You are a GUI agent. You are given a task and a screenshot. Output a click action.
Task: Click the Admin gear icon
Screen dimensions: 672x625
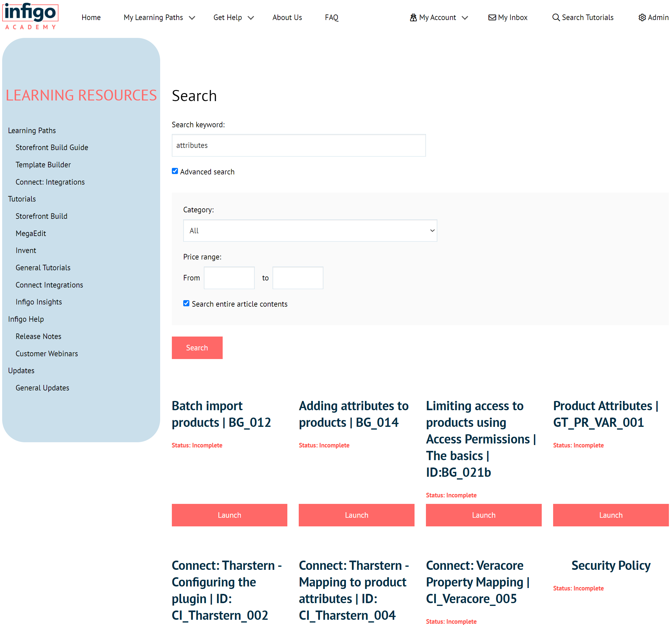click(x=642, y=18)
